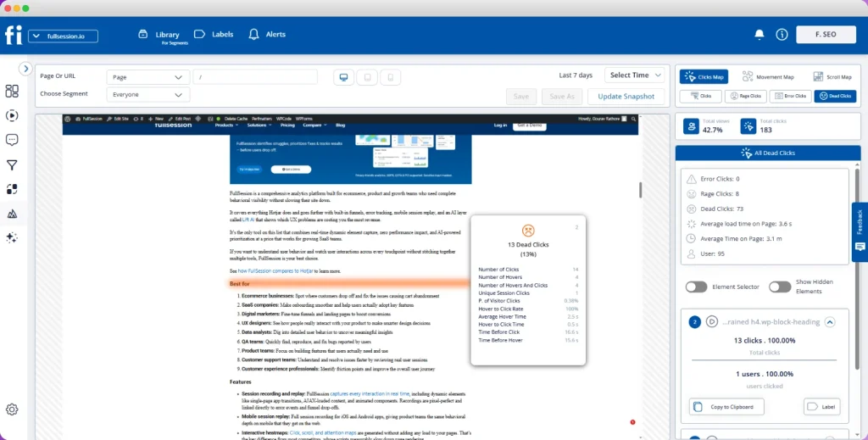Open the AI sparkle icon in sidebar
The image size is (868, 440).
click(12, 237)
